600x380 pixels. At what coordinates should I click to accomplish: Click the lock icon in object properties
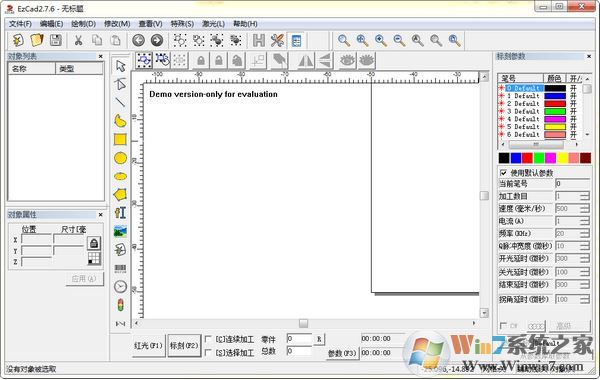94,243
